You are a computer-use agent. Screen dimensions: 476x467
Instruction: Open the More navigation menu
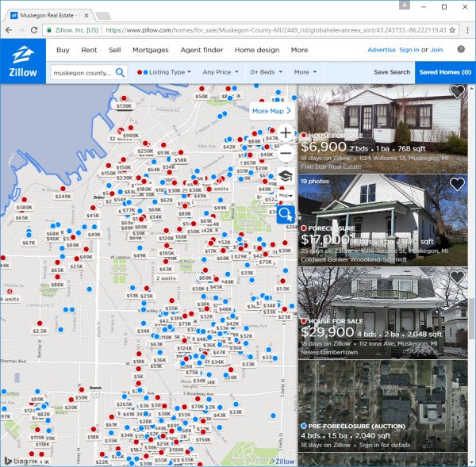coord(299,50)
